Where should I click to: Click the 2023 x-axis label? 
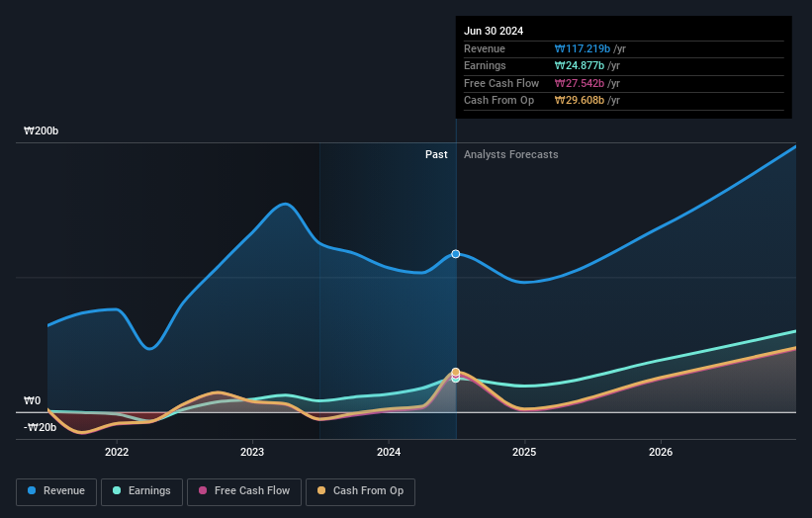[252, 453]
